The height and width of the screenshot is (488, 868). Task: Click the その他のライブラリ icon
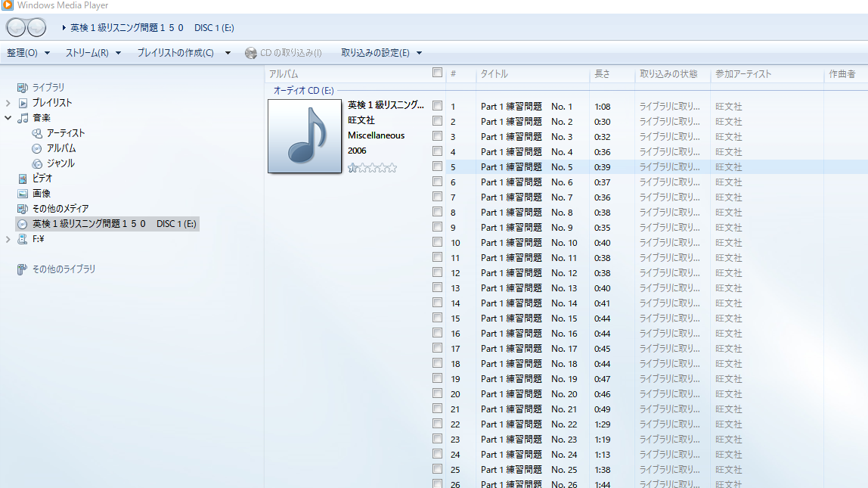(x=23, y=269)
